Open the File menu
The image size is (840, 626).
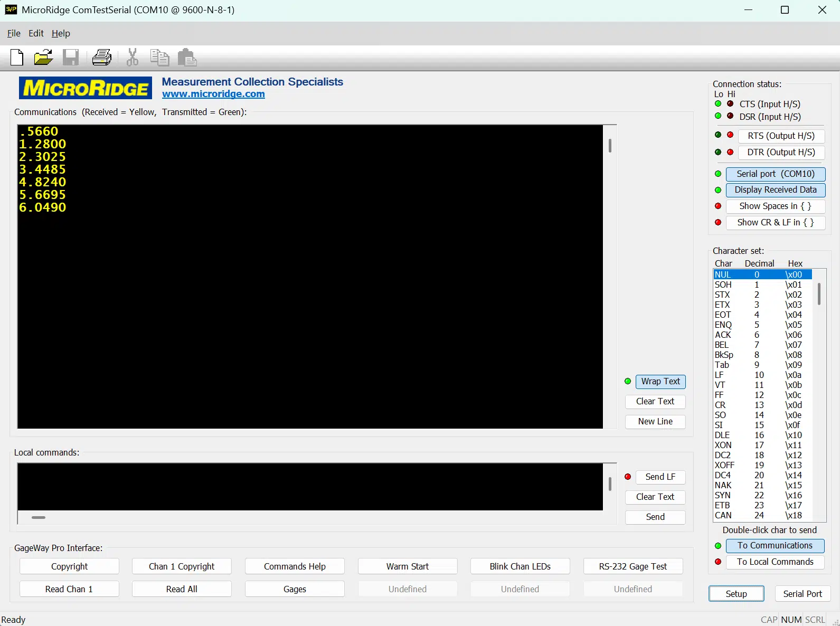tap(14, 33)
